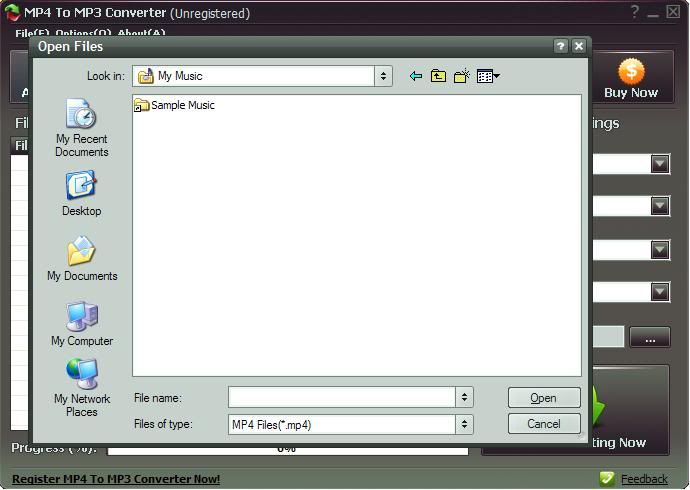Click the Cancel button
This screenshot has width=690, height=490.
[544, 424]
